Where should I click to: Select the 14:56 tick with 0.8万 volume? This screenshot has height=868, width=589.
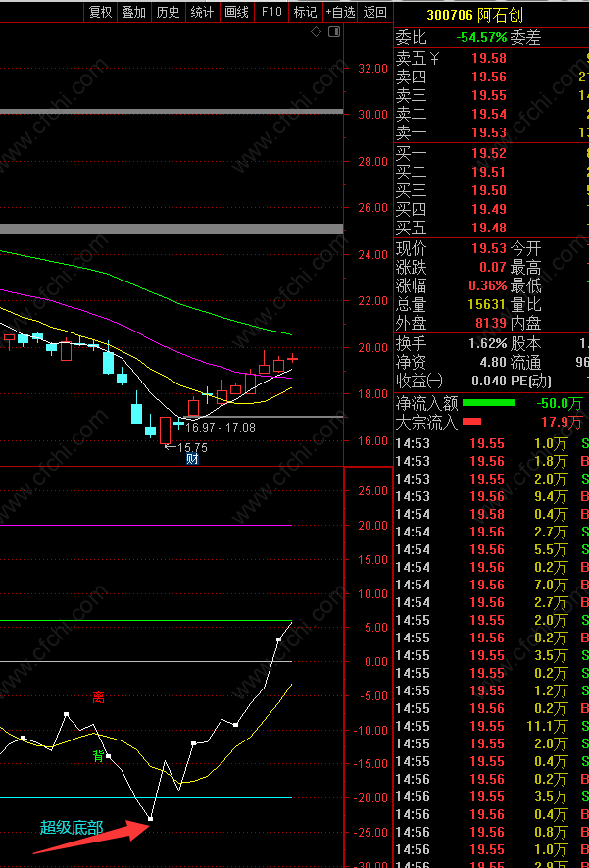point(491,832)
